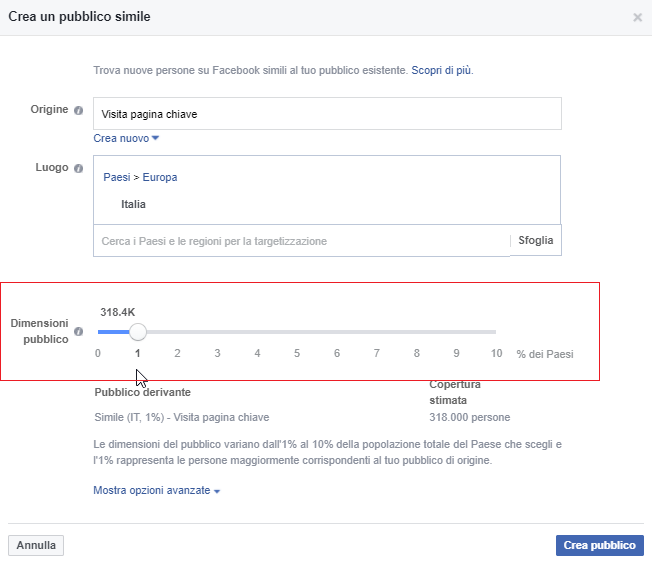Click the Sfoglia button for countries
The width and height of the screenshot is (652, 565).
(535, 241)
